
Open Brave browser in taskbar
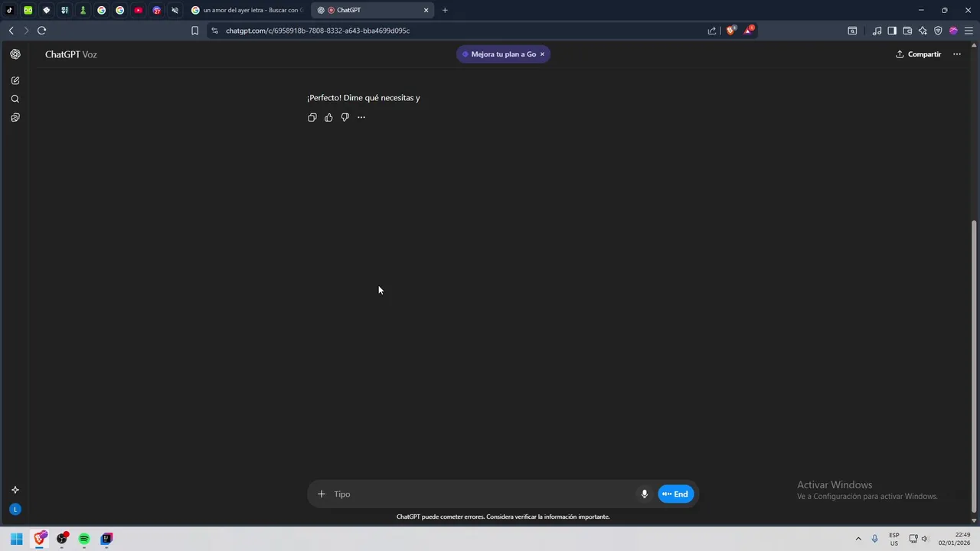[40, 539]
